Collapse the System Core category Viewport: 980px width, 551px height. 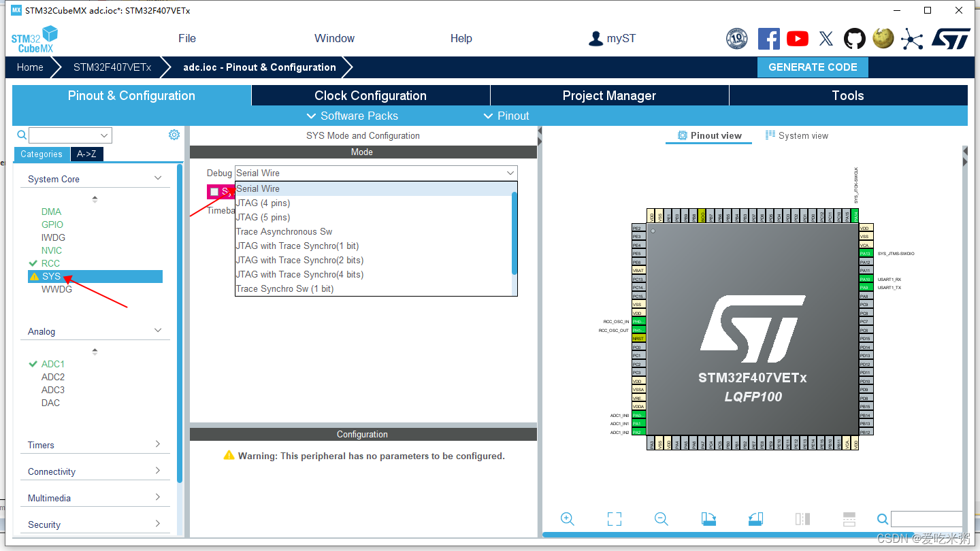coord(158,178)
